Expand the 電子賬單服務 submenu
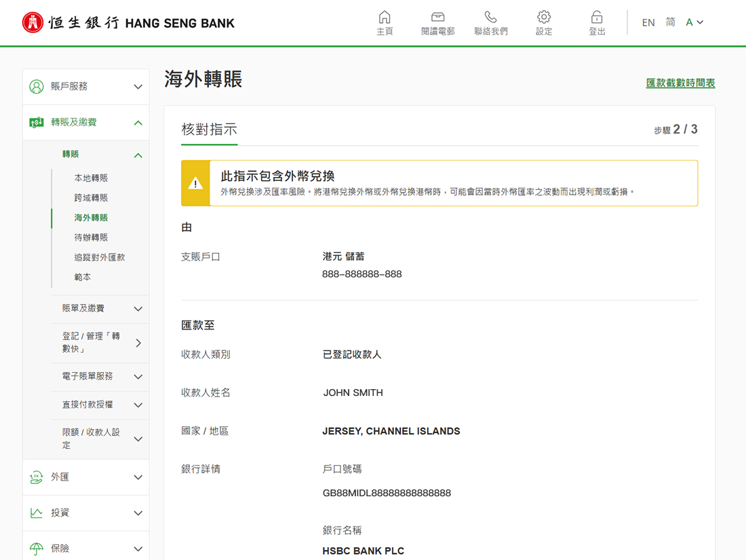This screenshot has height=560, width=746. coord(138,376)
